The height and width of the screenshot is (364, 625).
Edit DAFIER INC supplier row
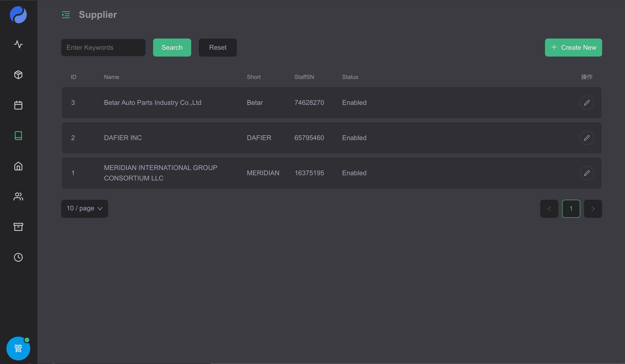click(587, 138)
